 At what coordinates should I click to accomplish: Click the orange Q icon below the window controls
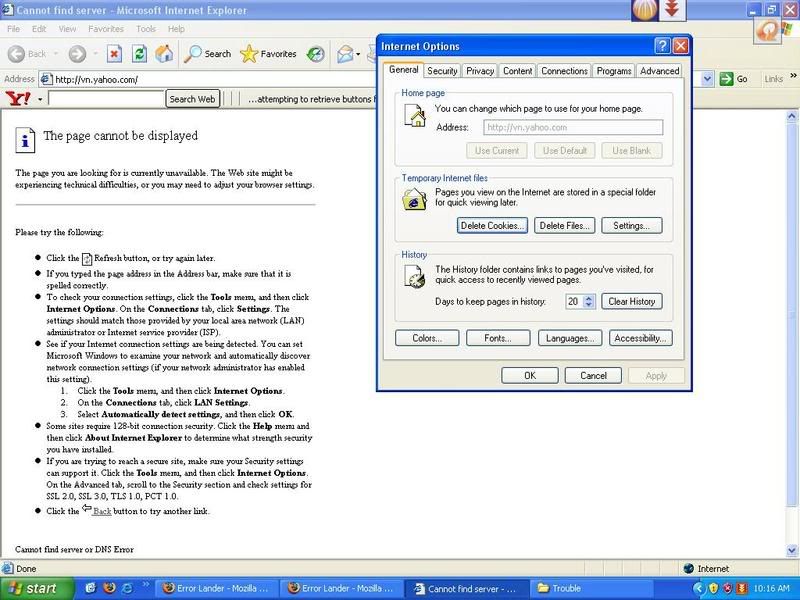click(767, 32)
